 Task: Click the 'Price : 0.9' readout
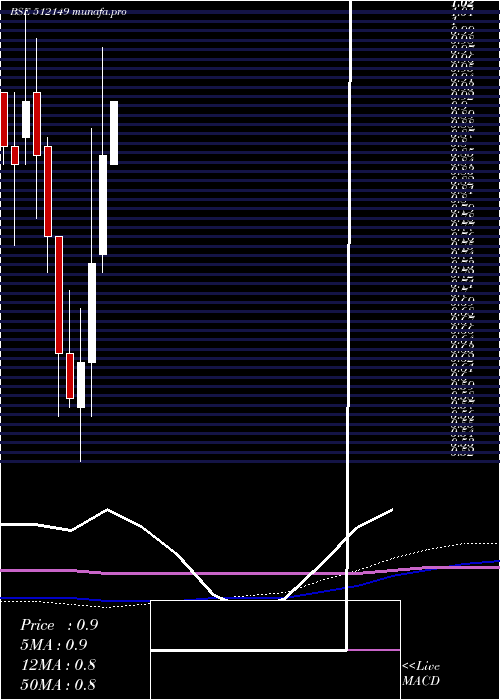coord(59,625)
